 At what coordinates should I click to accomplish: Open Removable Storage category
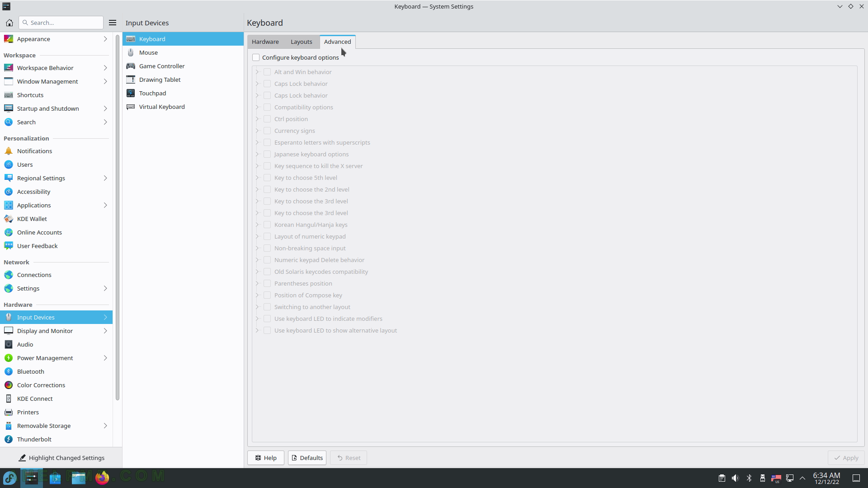point(56,426)
